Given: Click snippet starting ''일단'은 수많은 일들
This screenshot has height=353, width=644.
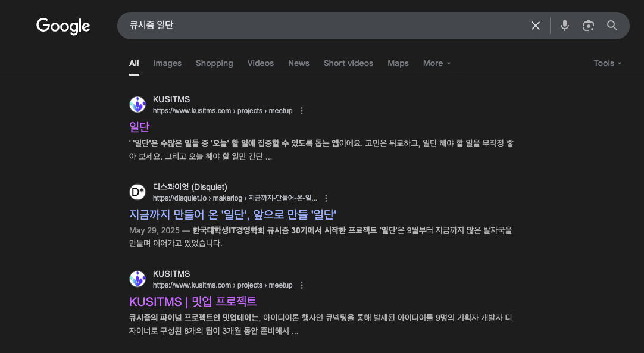Looking at the screenshot, I should [321, 150].
